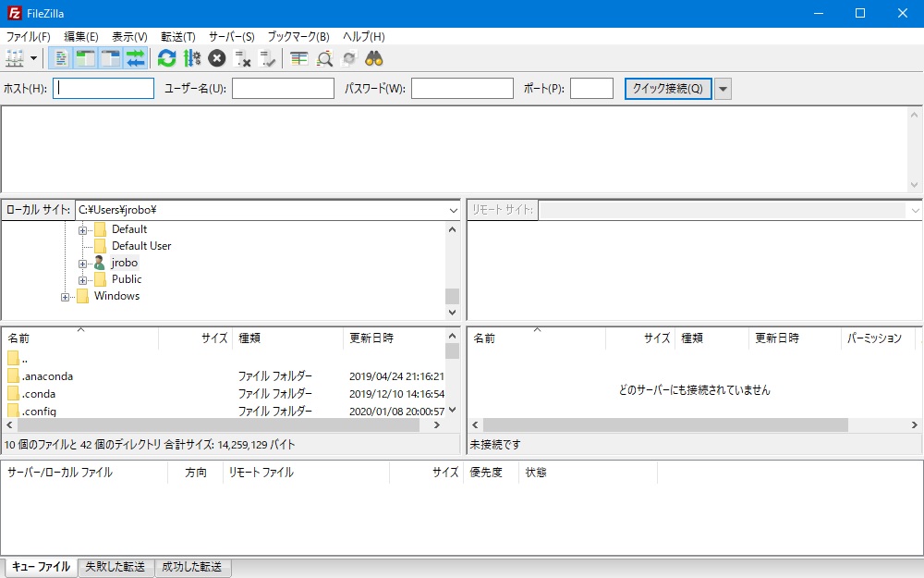Sort local files by 種類 column
Viewport: 924px width, 578px height.
(287, 338)
